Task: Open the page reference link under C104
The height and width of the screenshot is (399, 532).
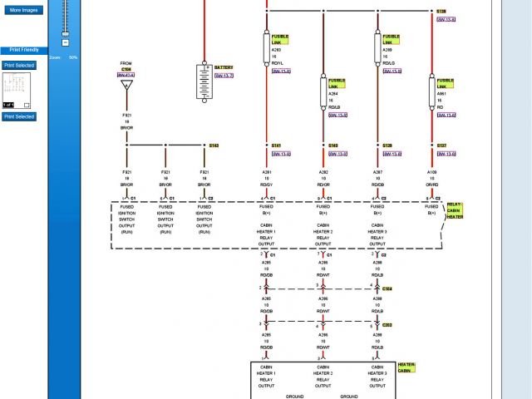Action: [x=126, y=75]
